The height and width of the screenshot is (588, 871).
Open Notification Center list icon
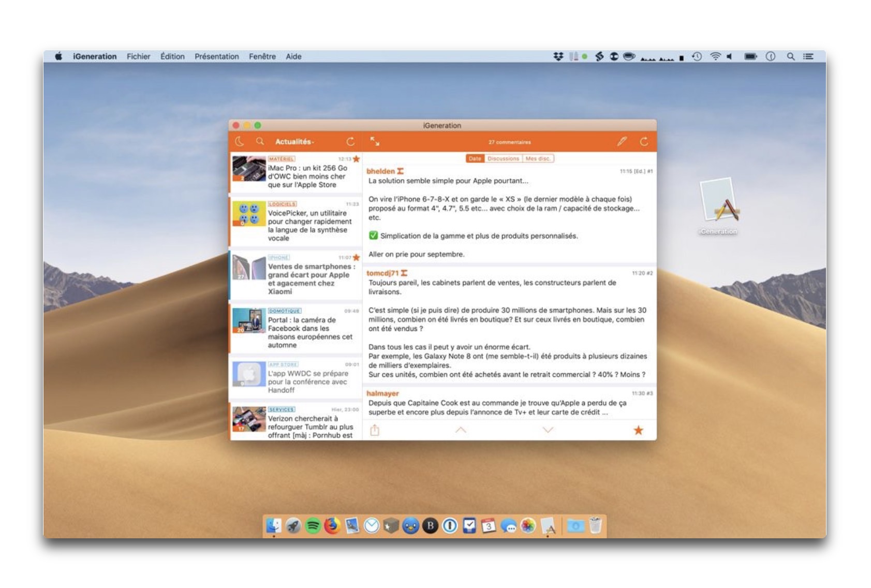coord(808,56)
